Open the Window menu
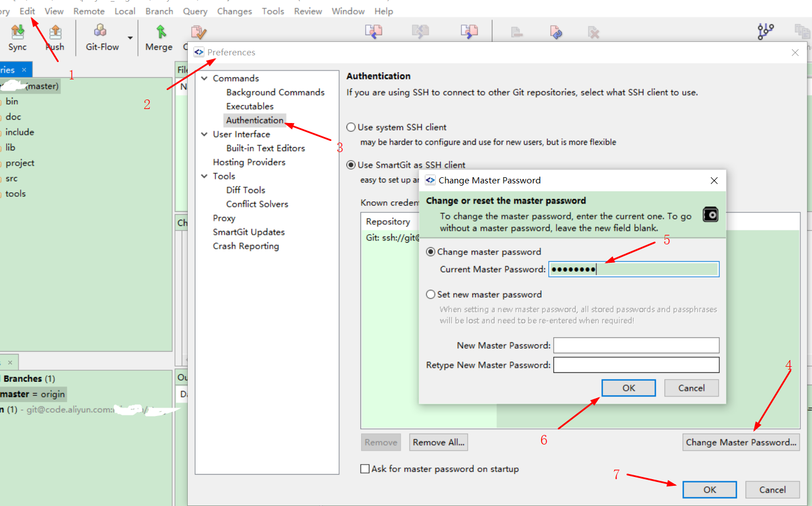 pyautogui.click(x=348, y=11)
